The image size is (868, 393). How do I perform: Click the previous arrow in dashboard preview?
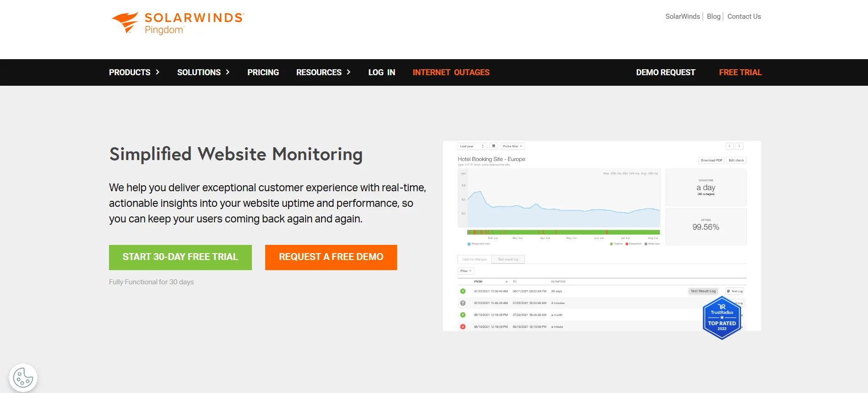pos(730,146)
